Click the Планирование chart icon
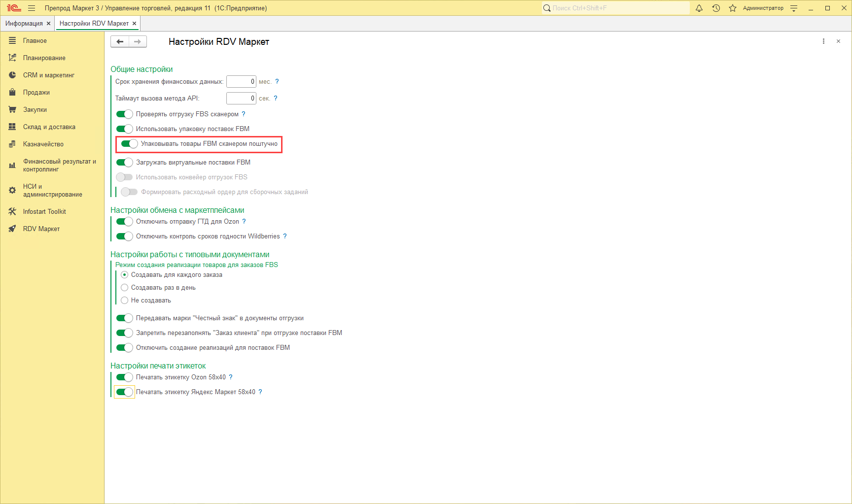 (x=12, y=58)
